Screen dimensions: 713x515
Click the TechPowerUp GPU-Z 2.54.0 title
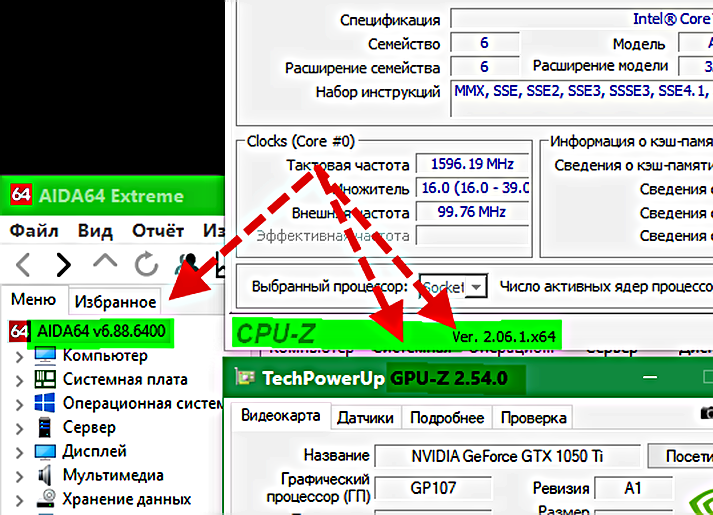(385, 378)
